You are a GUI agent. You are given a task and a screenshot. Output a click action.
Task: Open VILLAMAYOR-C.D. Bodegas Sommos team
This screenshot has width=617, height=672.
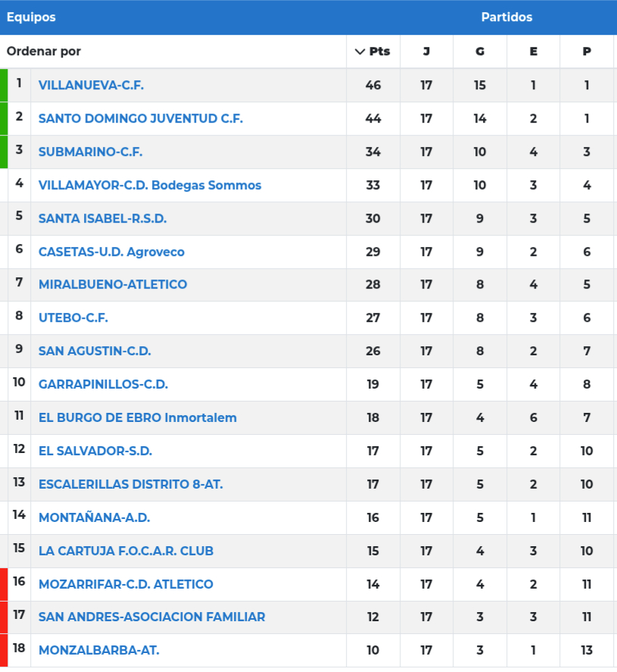[150, 185]
